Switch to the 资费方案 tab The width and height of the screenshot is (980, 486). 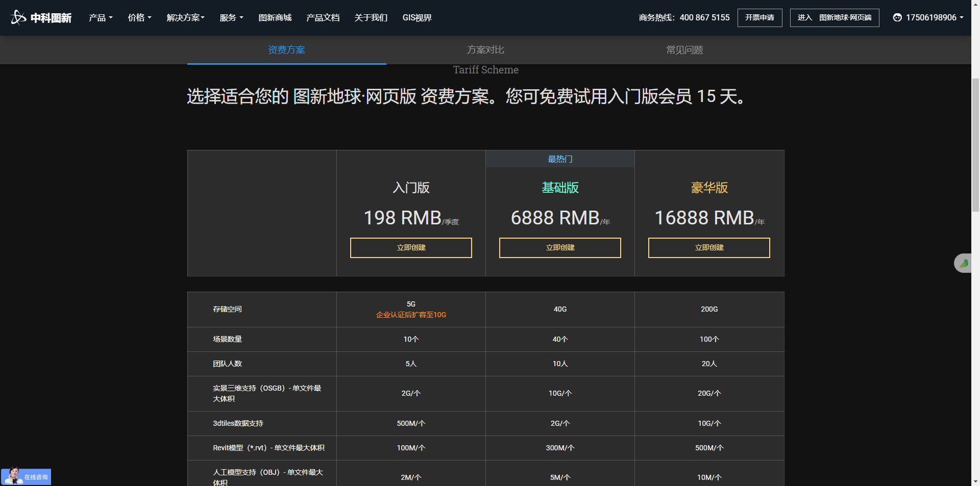(287, 50)
